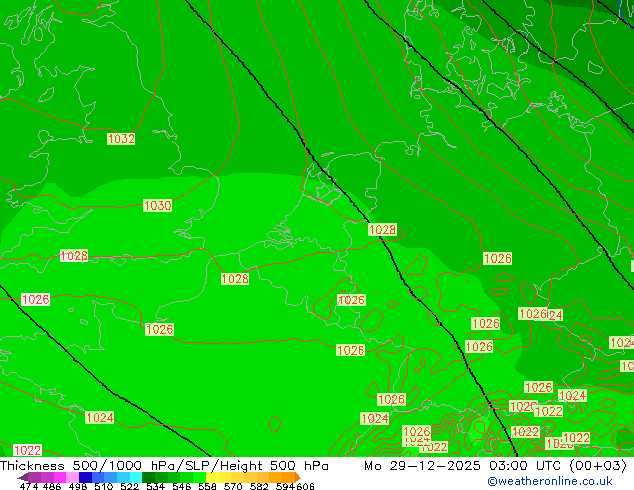Image resolution: width=634 pixels, height=490 pixels.
Task: Select the cyan legend swatch above 522
Action: 136,477
